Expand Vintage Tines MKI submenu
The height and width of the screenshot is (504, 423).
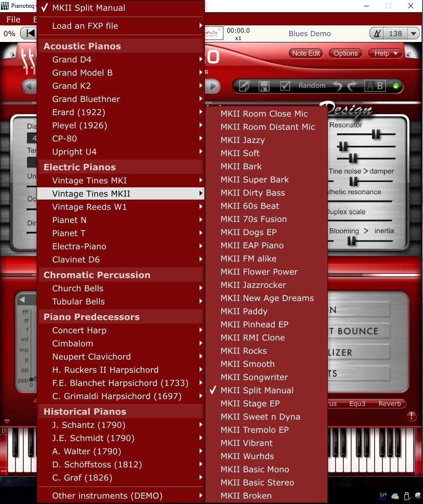click(x=121, y=181)
